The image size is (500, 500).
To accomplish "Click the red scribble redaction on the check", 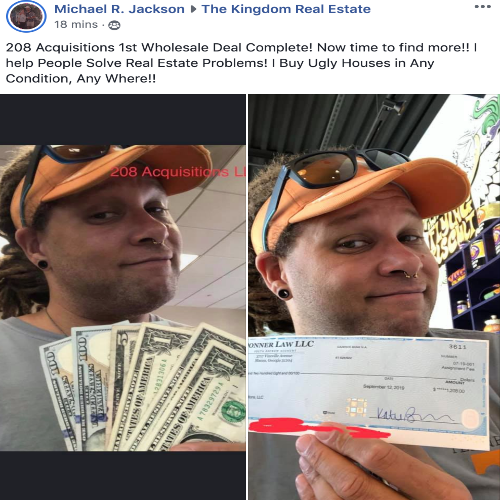I will (318, 428).
